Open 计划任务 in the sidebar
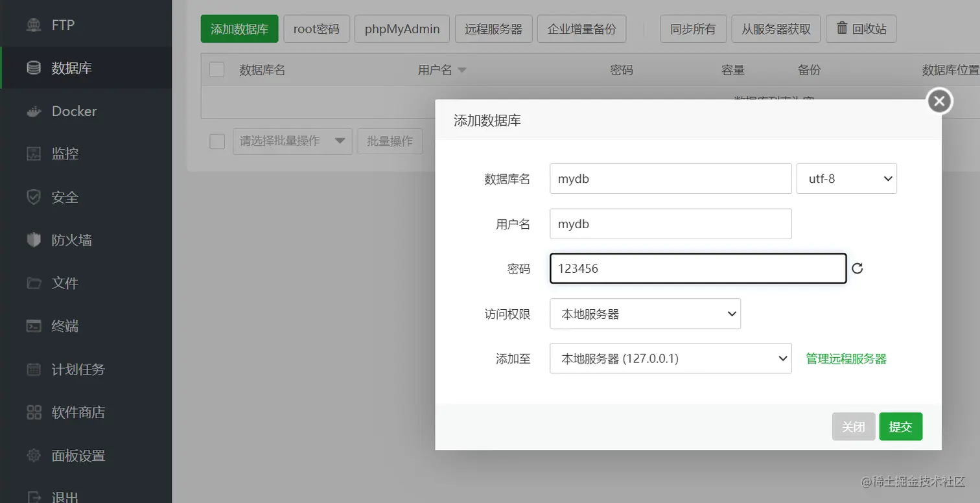Screen dimensions: 980x503 (x=86, y=369)
